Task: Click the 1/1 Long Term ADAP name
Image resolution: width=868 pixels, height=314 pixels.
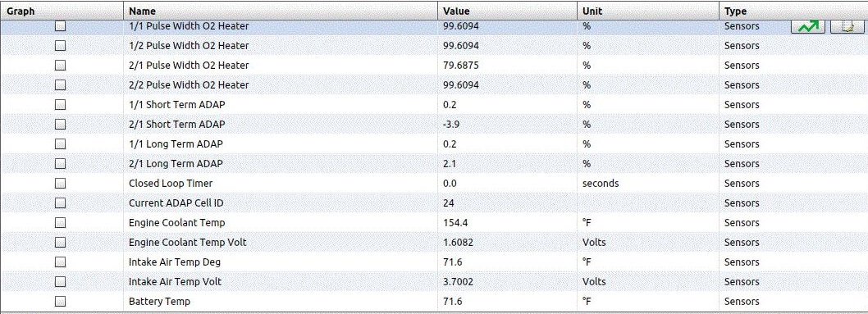Action: [176, 143]
